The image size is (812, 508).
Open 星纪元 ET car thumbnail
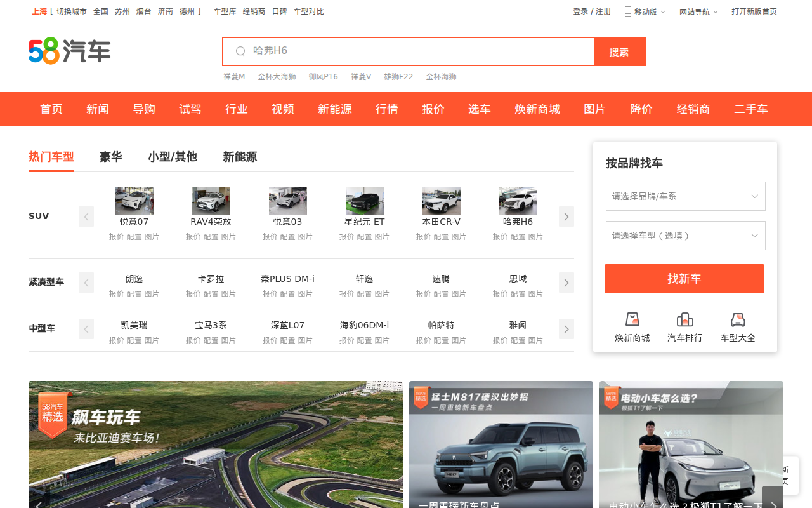[365, 201]
